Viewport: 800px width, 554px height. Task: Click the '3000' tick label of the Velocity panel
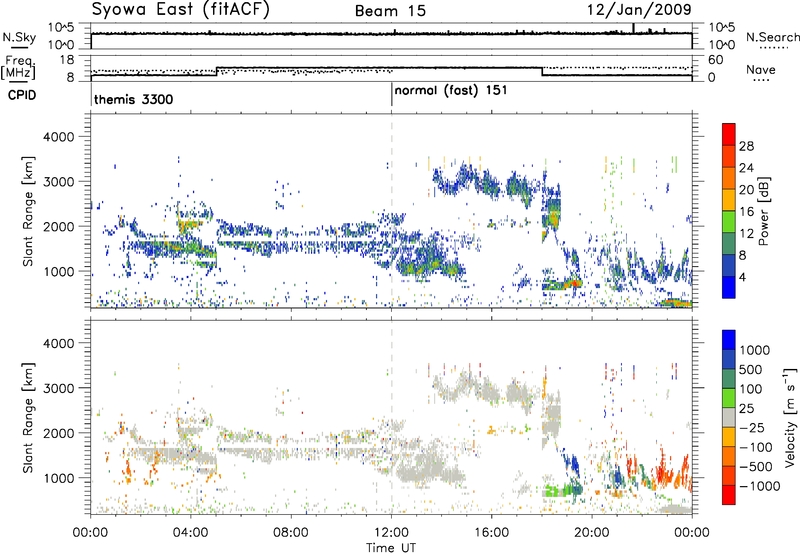click(59, 388)
